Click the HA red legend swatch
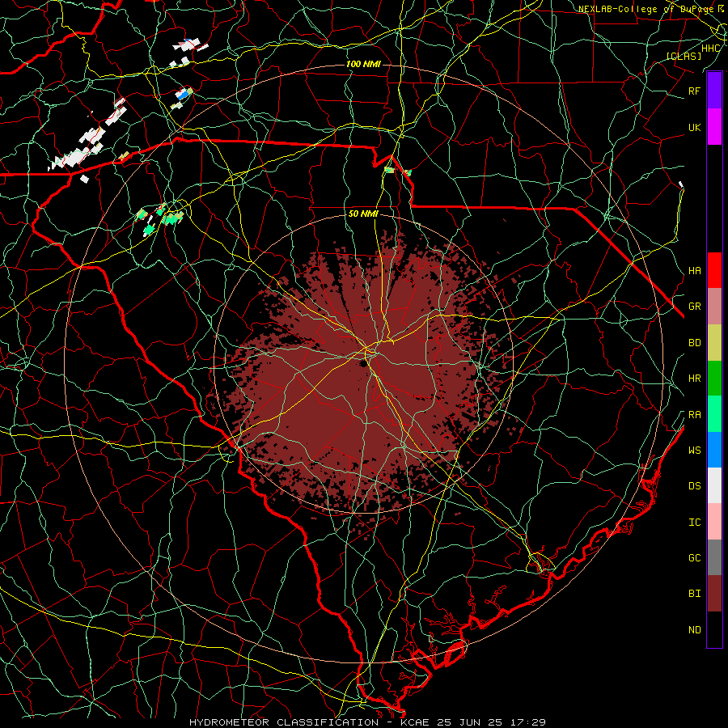Viewport: 728px width, 728px height. 714,270
